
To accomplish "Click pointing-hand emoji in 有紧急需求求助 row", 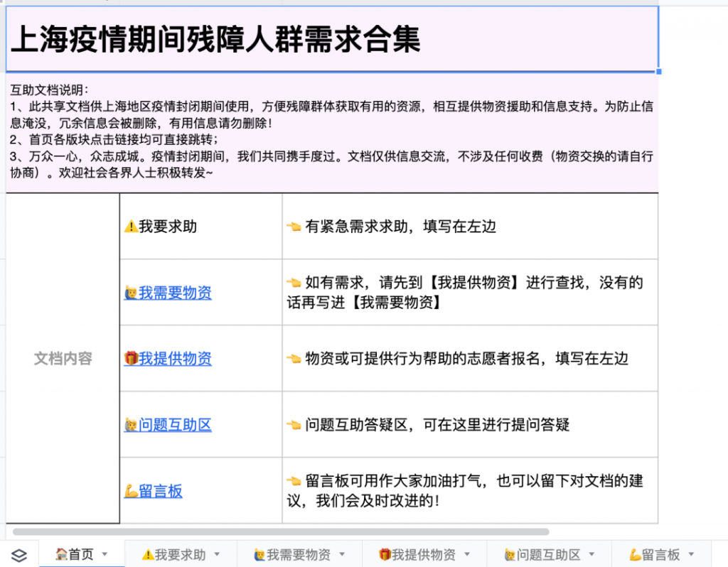I will 294,227.
